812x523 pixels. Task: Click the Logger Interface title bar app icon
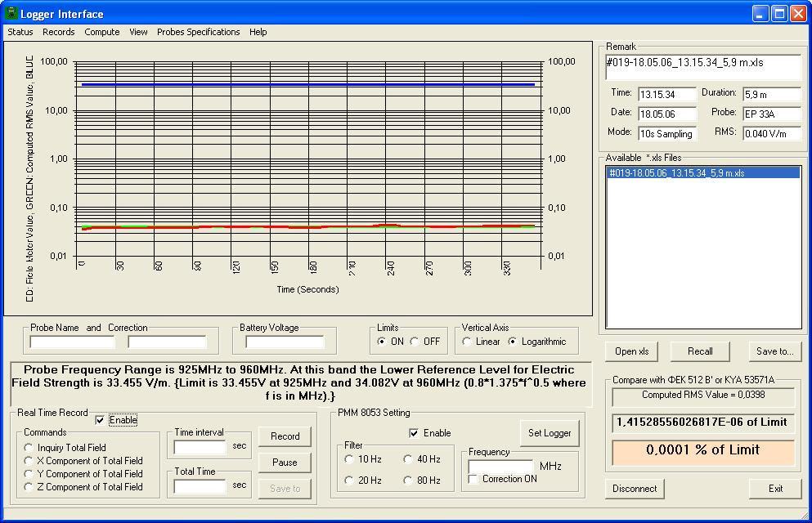tap(11, 13)
